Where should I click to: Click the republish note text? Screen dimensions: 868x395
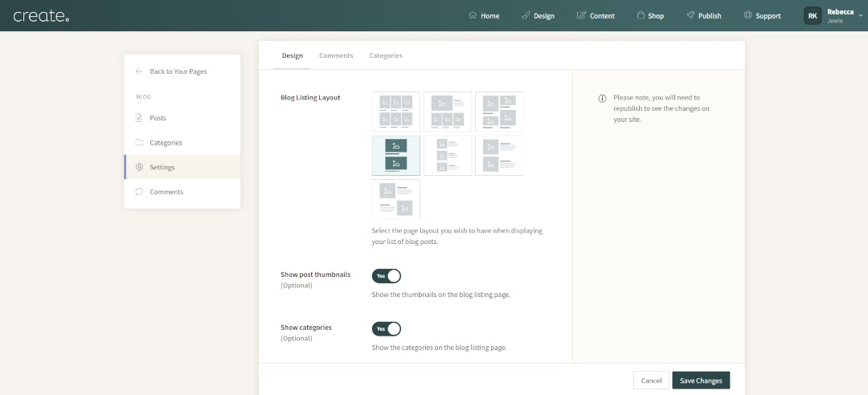[x=661, y=108]
